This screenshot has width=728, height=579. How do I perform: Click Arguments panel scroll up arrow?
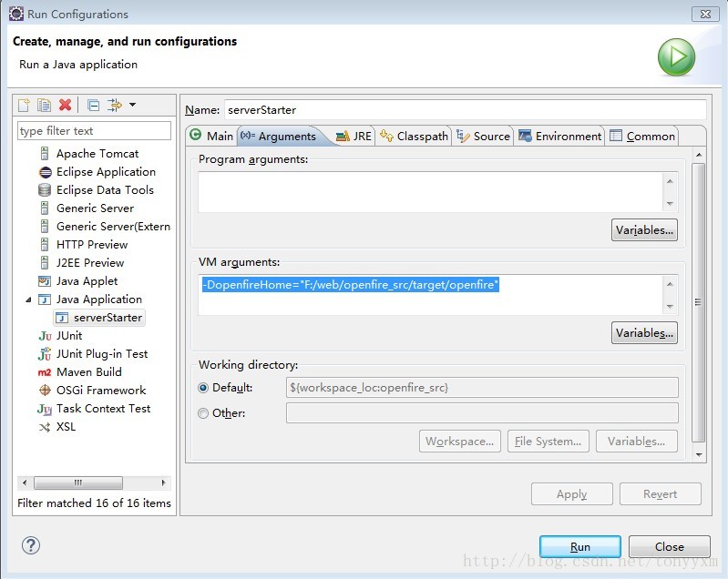[699, 155]
